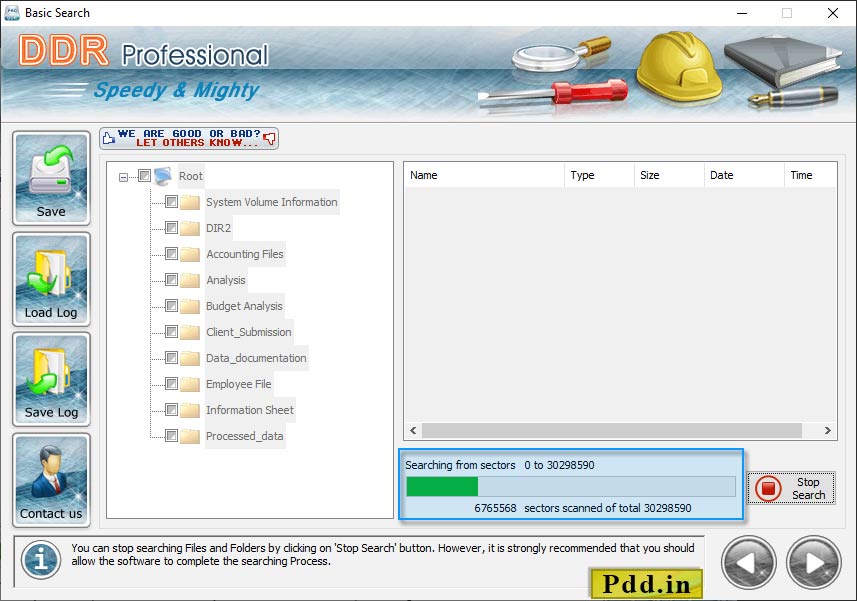Click the Root computer icon
The width and height of the screenshot is (857, 601).
point(163,176)
